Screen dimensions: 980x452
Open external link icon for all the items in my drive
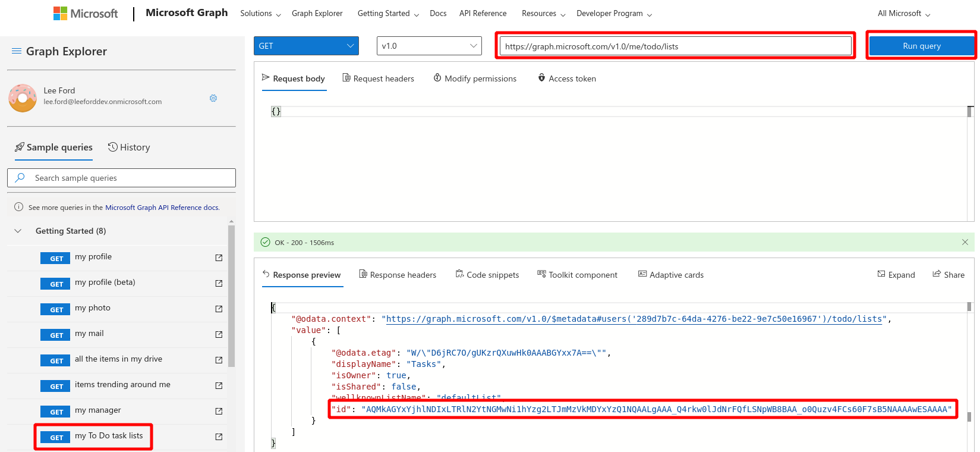pos(219,360)
